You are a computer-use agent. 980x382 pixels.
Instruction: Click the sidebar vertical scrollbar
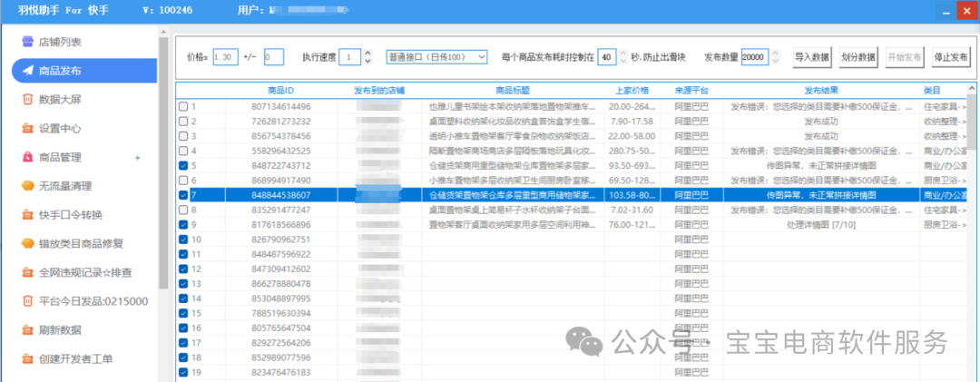(163, 162)
